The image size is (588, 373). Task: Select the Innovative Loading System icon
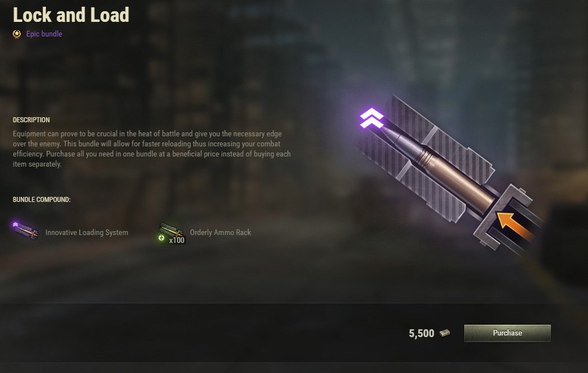coord(25,230)
